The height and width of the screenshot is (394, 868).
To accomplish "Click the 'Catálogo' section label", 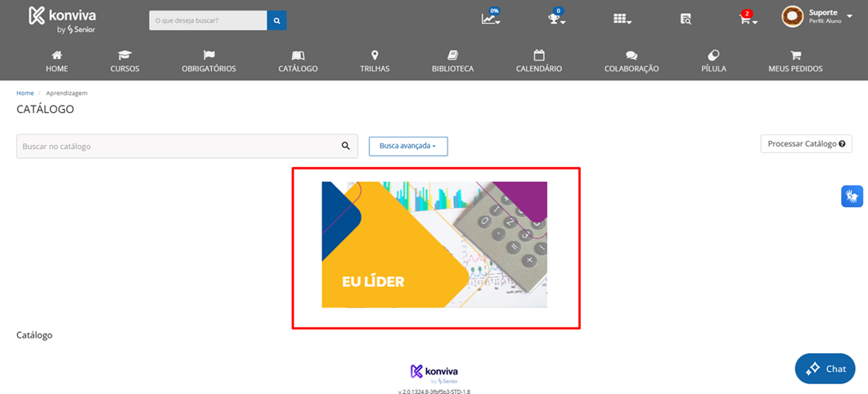I will point(34,335).
